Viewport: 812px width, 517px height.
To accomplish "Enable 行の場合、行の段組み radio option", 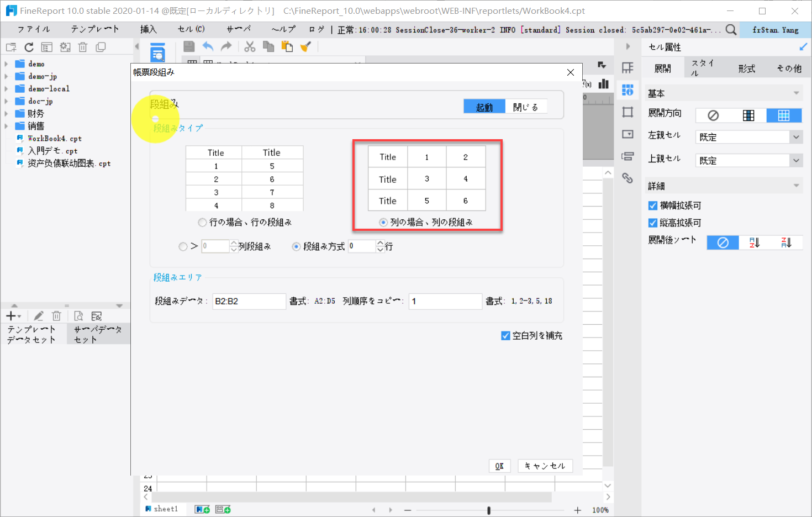I will 202,222.
